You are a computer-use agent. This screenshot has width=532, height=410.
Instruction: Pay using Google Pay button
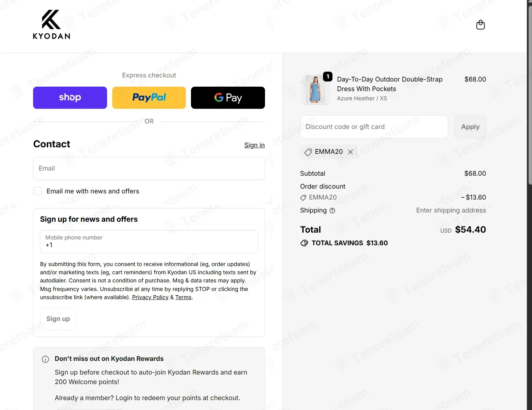(228, 98)
